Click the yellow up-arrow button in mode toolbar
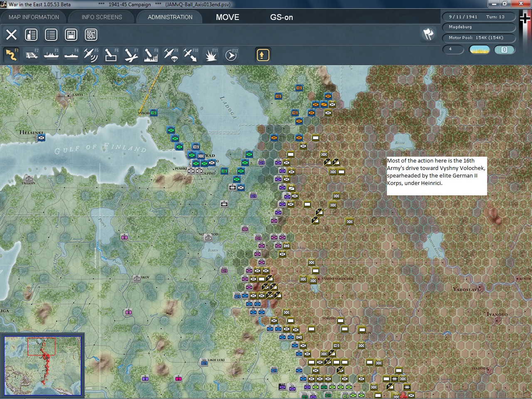This screenshot has height=399, width=532. click(x=263, y=55)
